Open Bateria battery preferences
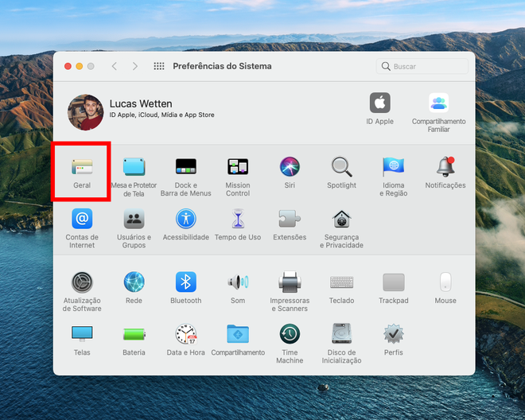 coord(134,334)
